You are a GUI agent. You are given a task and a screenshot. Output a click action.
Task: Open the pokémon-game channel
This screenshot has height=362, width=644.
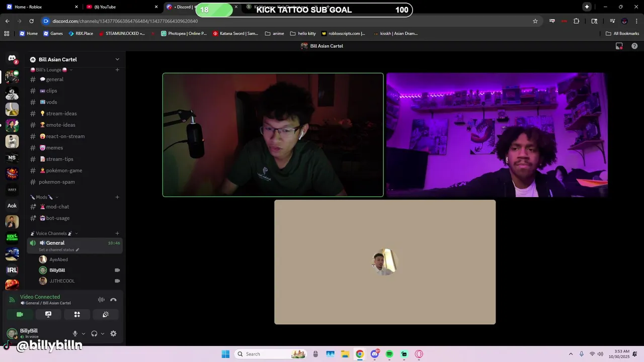[x=75, y=170]
